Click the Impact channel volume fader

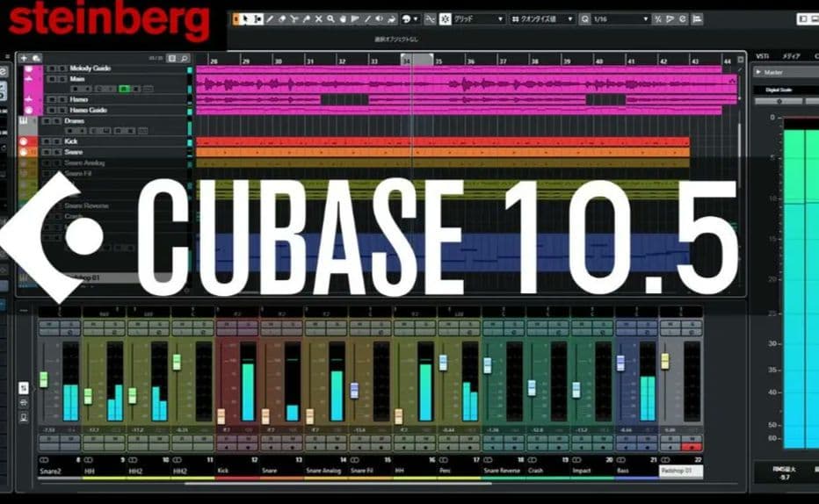576,390
